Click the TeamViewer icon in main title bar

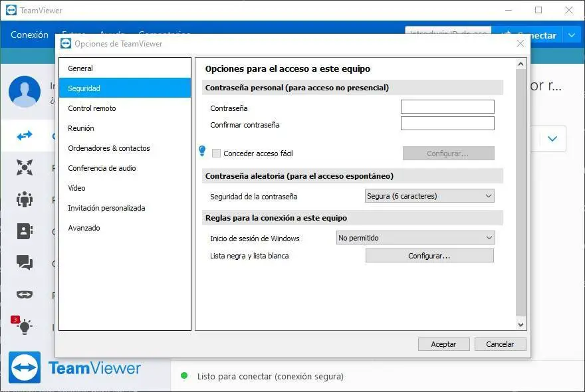click(x=11, y=10)
